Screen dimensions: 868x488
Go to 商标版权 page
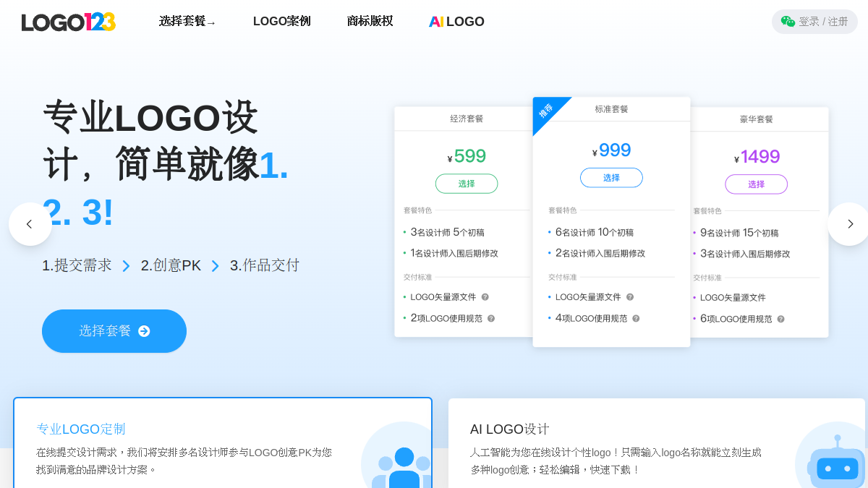pyautogui.click(x=370, y=22)
